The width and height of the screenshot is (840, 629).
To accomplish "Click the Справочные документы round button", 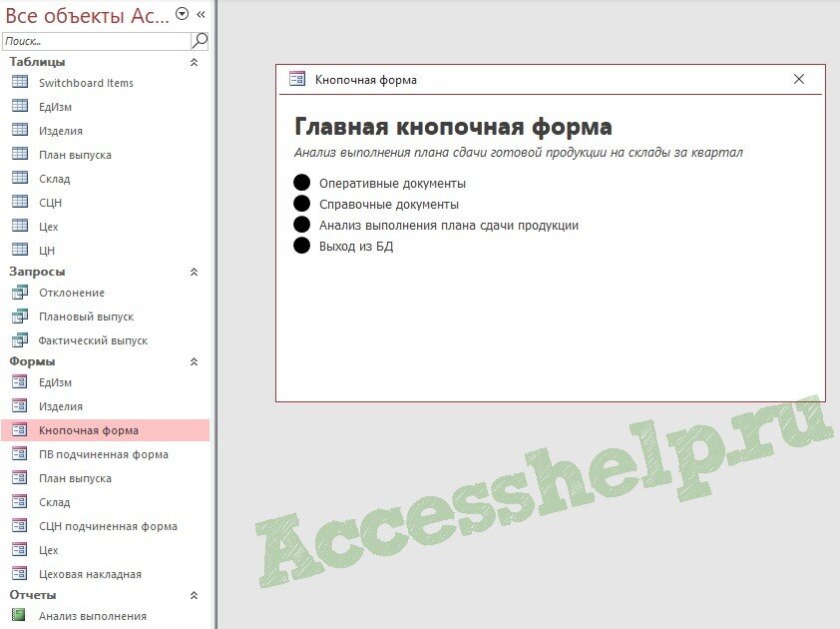I will (x=301, y=204).
